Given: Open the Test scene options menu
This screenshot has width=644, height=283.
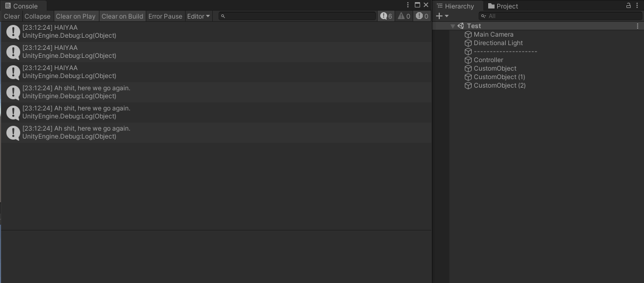Looking at the screenshot, I should (638, 26).
